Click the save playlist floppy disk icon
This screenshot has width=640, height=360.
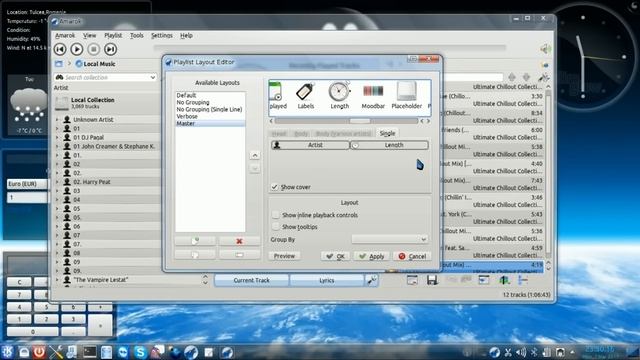pos(432,280)
